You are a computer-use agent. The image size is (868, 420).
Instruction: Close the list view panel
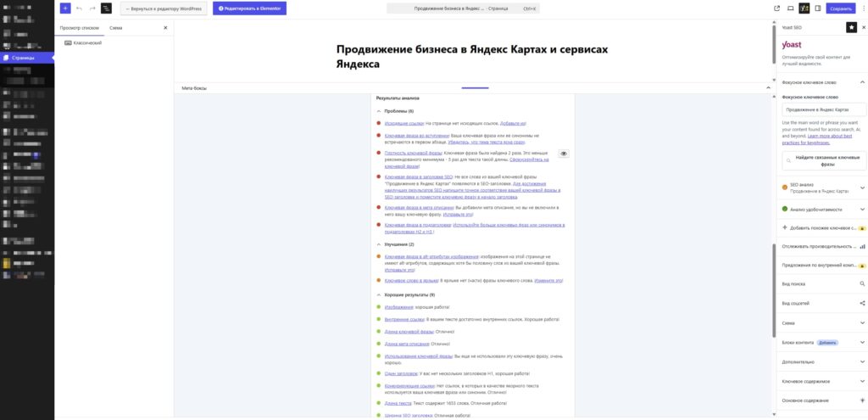[x=165, y=28]
